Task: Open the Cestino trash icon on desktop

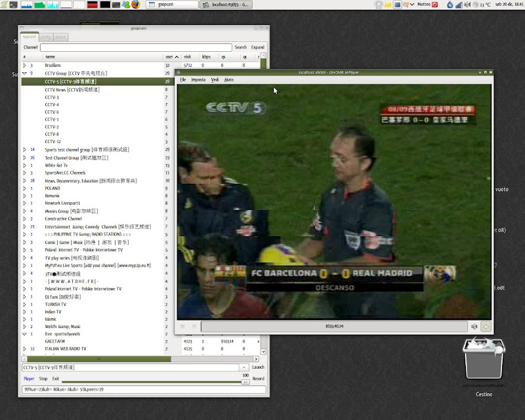Action: (484, 367)
